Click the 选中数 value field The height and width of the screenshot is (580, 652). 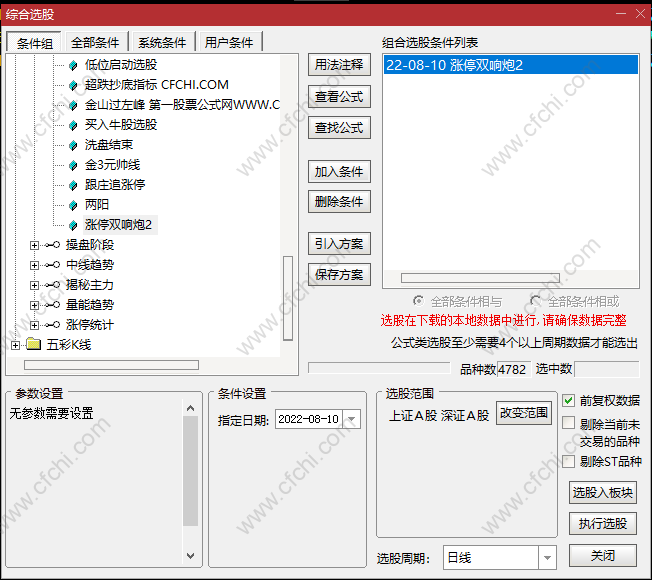606,369
